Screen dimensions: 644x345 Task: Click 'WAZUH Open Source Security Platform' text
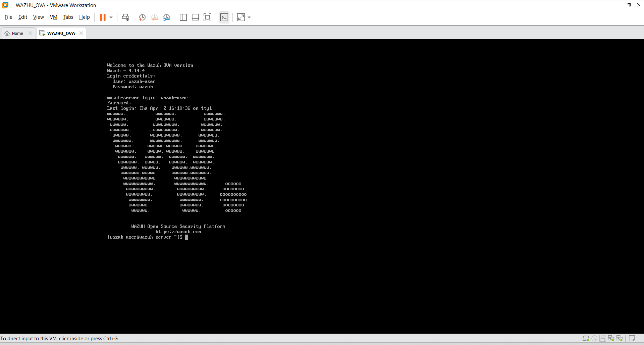point(178,227)
